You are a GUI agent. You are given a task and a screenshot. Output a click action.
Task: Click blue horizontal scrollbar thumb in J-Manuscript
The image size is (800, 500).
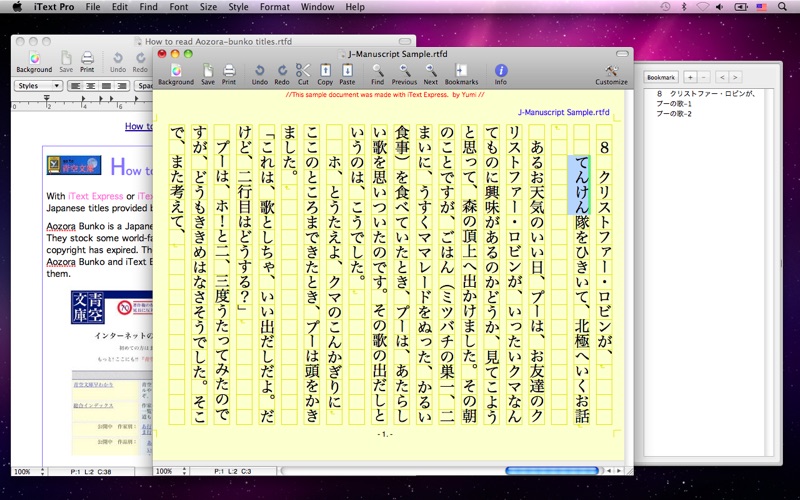tap(552, 470)
